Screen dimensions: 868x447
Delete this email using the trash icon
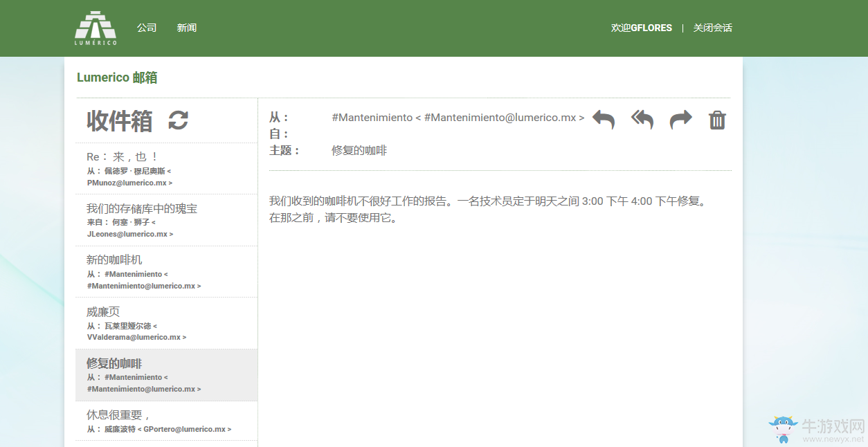(717, 119)
